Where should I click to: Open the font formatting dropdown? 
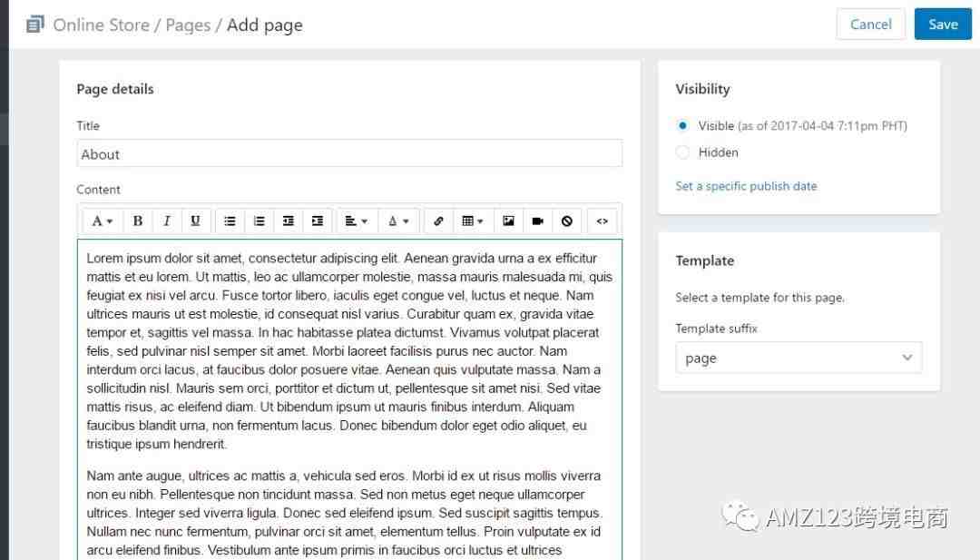click(102, 221)
